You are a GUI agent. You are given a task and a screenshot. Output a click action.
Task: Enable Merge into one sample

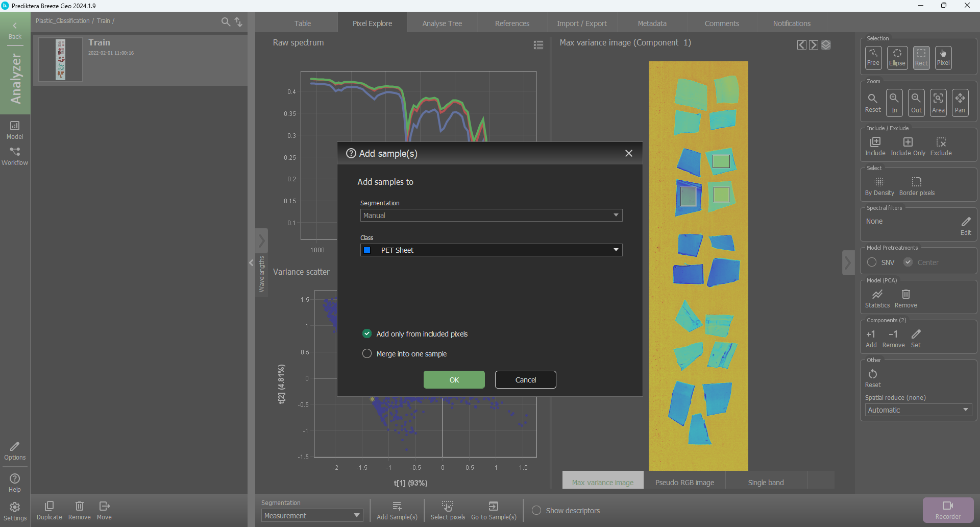pos(367,353)
